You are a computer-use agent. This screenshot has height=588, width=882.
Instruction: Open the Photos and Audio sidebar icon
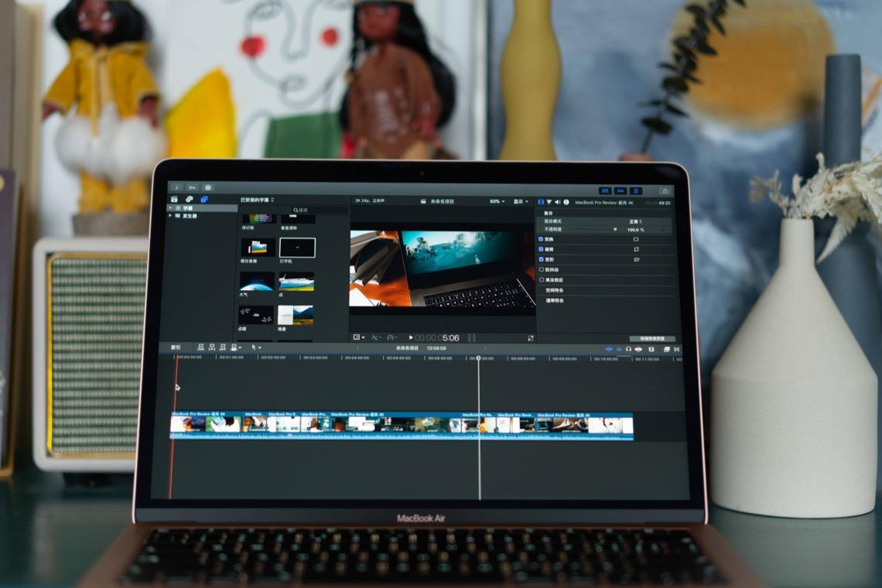(190, 199)
